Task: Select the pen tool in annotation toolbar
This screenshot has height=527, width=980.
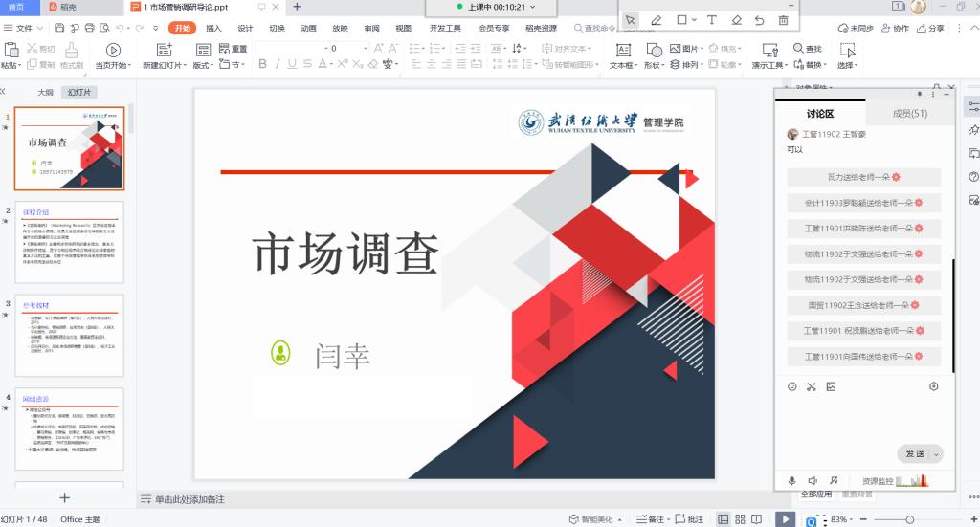Action: tap(657, 20)
